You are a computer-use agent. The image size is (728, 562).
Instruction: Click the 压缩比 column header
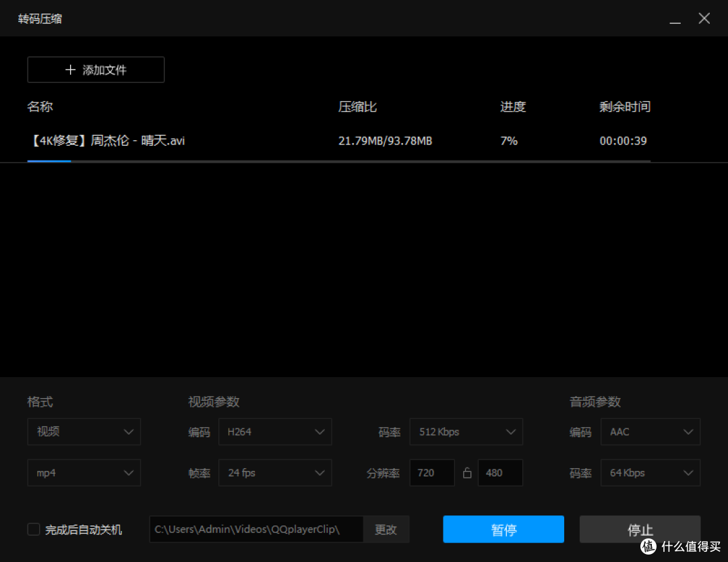[357, 107]
